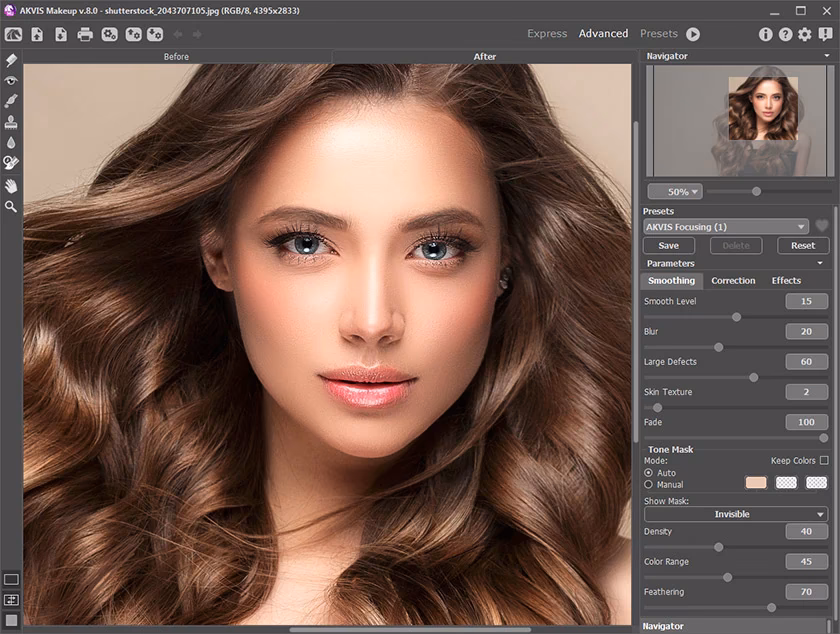Click the water drop tool icon

(11, 143)
